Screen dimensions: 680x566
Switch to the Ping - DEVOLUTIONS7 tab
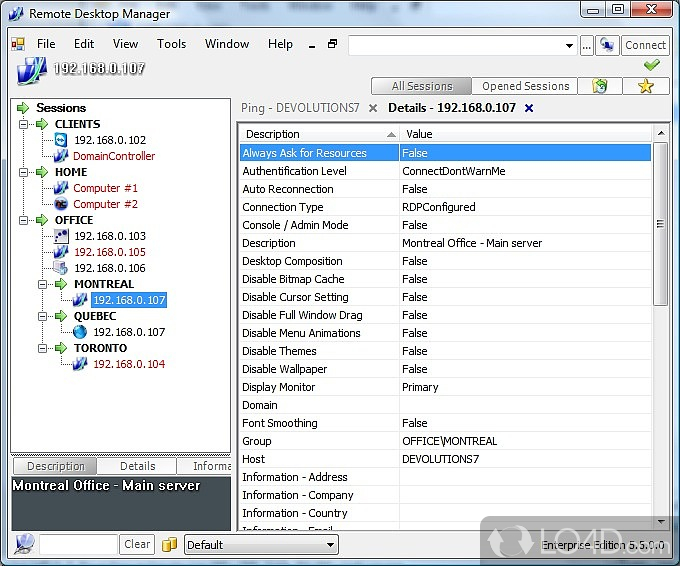(x=300, y=108)
